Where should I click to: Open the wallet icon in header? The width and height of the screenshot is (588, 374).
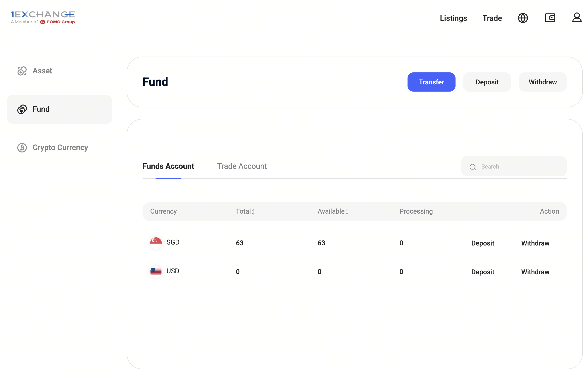pos(550,18)
